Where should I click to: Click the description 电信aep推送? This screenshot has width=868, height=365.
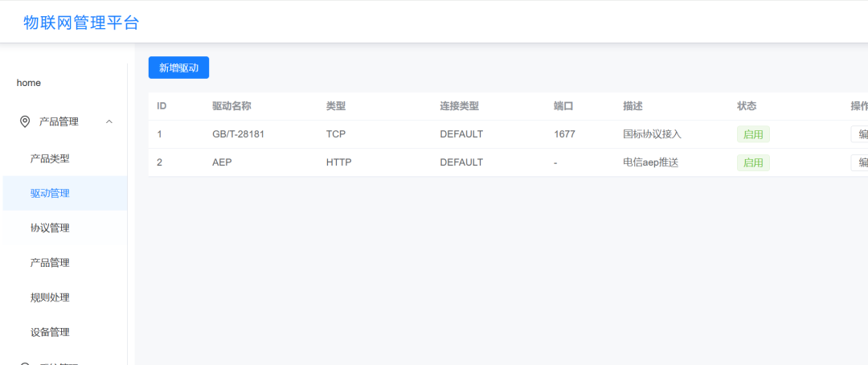click(x=651, y=163)
